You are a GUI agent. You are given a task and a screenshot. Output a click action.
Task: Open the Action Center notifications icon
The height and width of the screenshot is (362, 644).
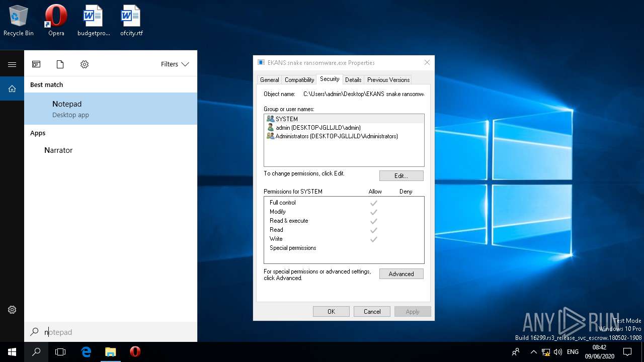click(x=627, y=352)
